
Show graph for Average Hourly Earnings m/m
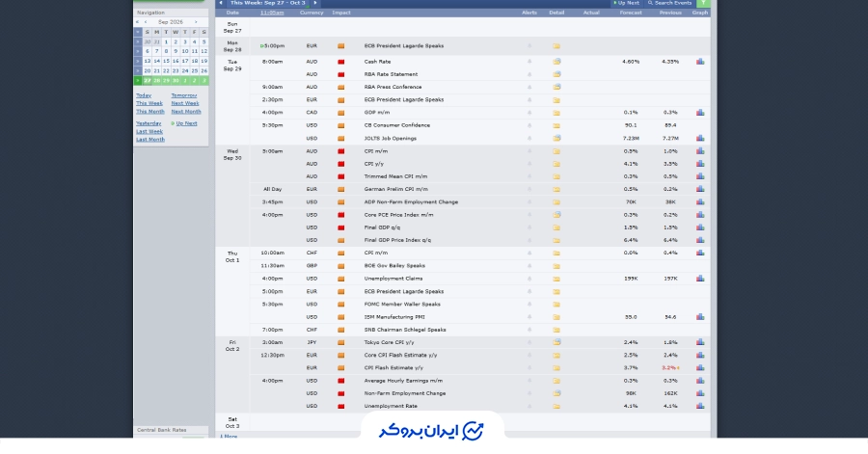click(x=700, y=381)
